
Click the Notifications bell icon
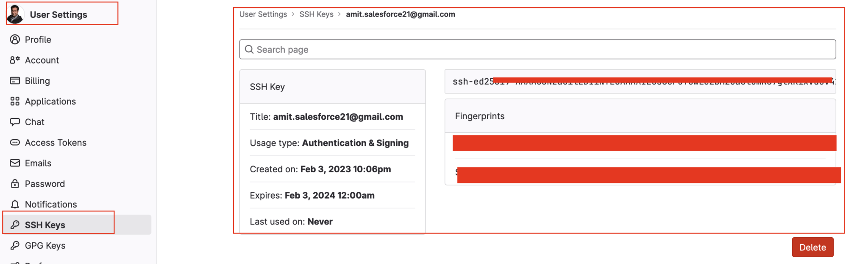click(x=15, y=204)
